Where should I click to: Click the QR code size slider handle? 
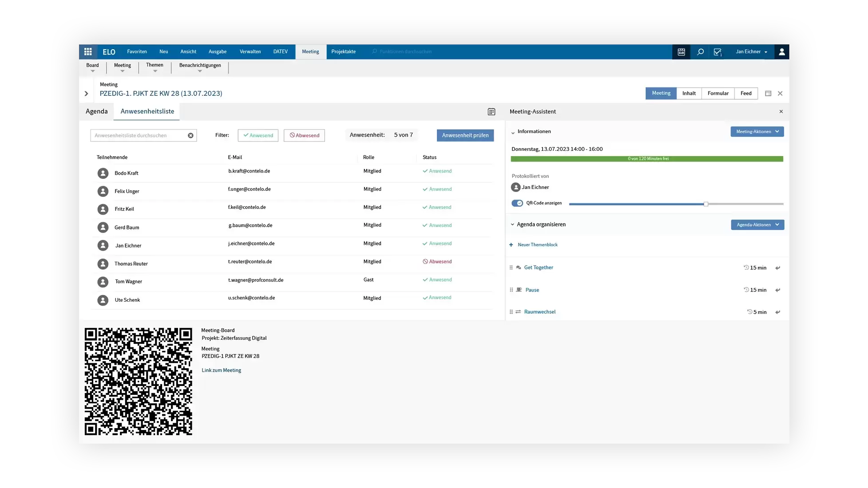point(705,204)
